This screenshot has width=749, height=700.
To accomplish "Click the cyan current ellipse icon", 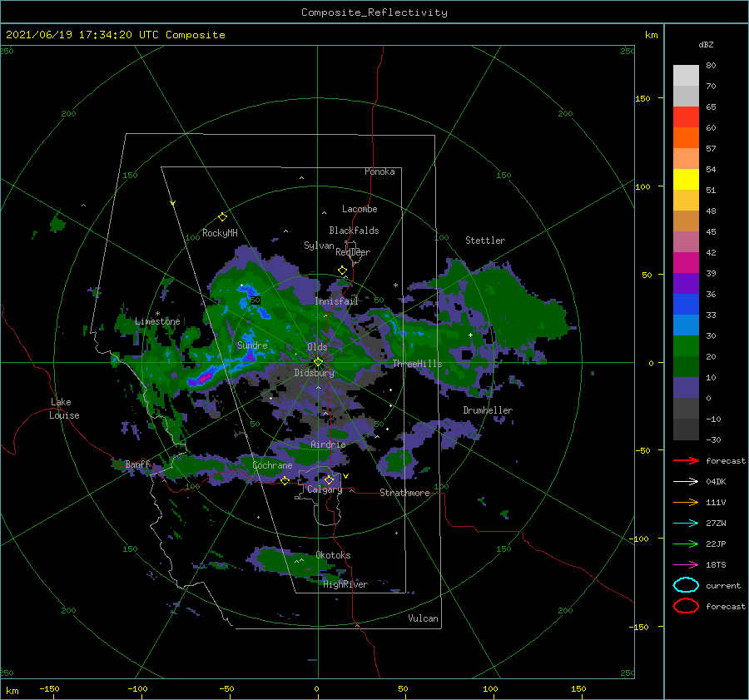I will (686, 585).
